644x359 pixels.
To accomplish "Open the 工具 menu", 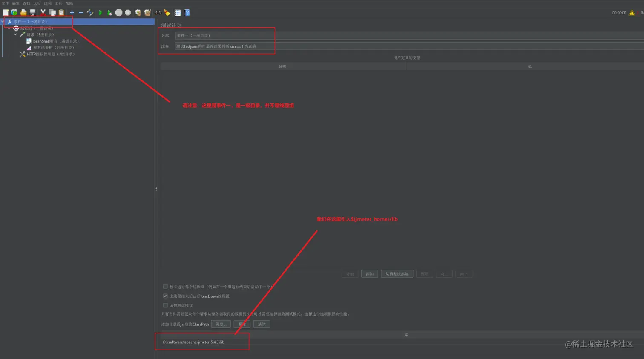I will [x=58, y=3].
